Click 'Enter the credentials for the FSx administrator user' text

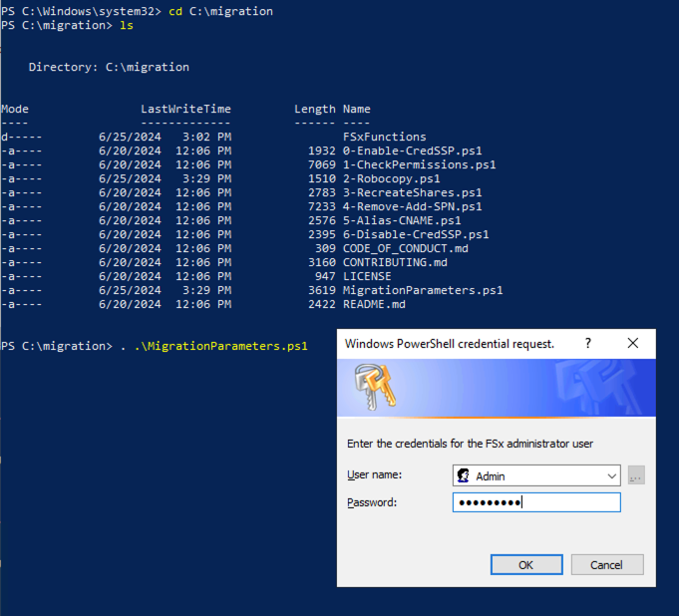click(470, 444)
